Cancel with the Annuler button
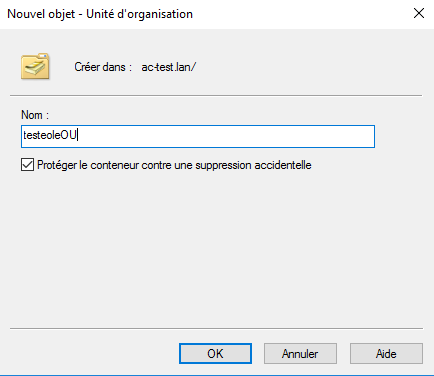 [300, 353]
